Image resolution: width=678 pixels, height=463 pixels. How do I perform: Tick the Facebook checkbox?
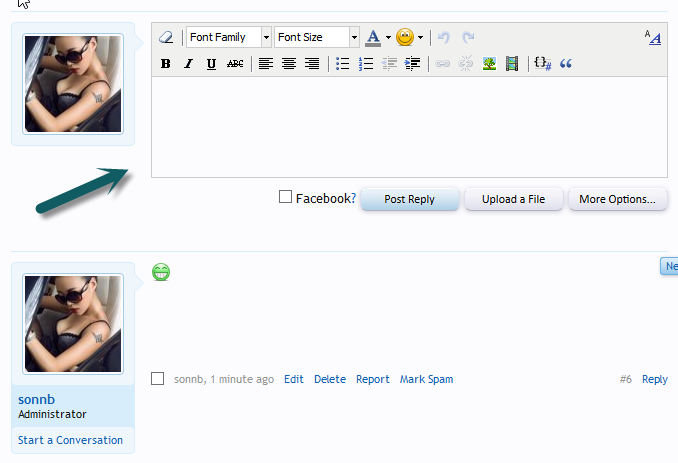tap(285, 197)
